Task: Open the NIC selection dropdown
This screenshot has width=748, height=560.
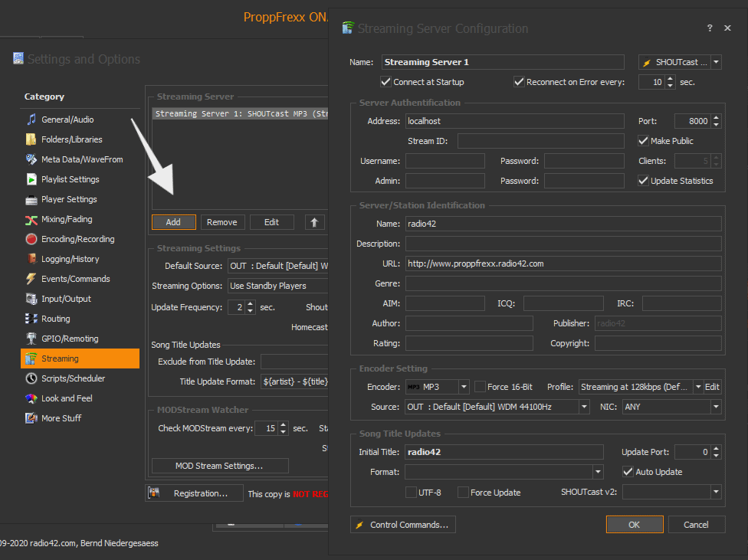Action: [714, 407]
